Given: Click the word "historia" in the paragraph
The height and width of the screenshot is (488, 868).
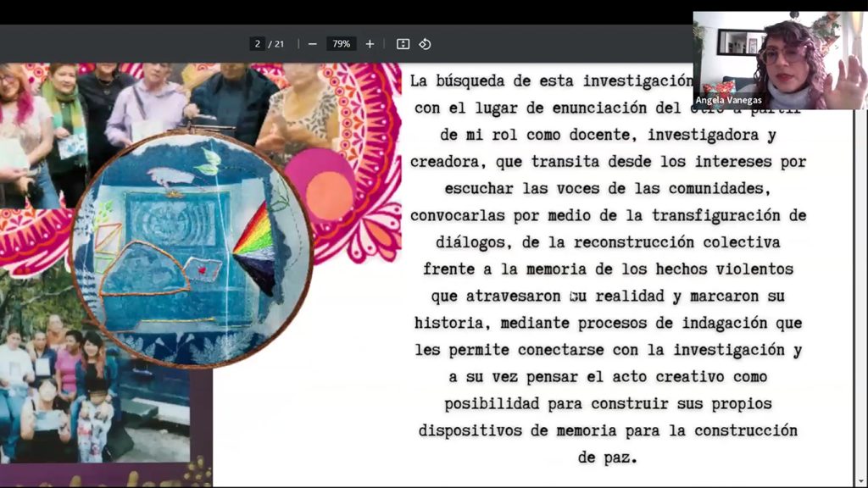Looking at the screenshot, I should [x=452, y=323].
